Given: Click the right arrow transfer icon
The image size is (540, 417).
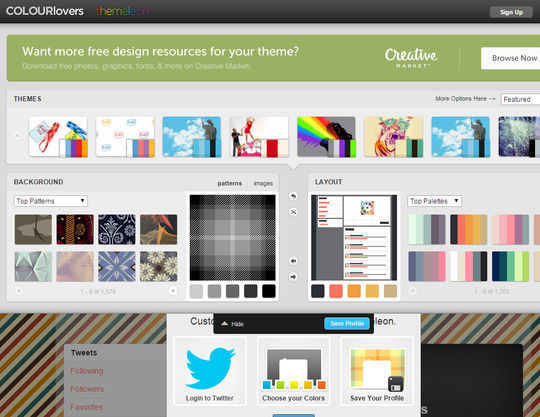Looking at the screenshot, I should (293, 277).
